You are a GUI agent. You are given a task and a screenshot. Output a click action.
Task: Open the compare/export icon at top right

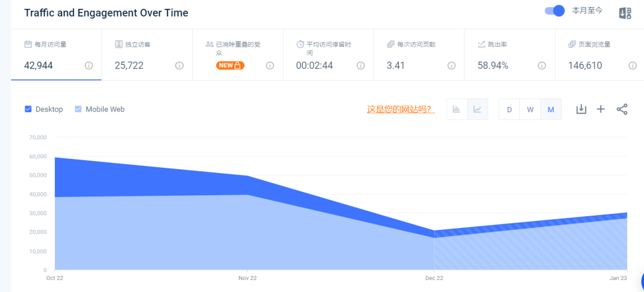(625, 13)
